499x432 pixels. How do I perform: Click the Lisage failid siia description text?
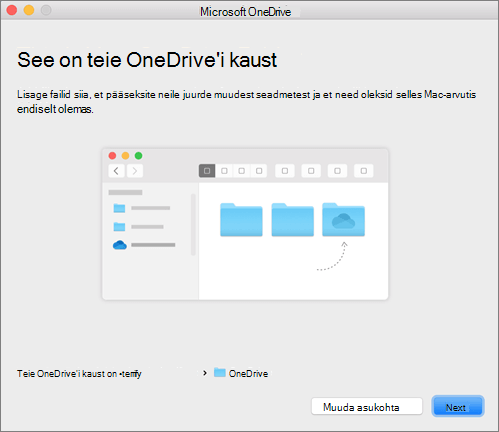point(246,102)
